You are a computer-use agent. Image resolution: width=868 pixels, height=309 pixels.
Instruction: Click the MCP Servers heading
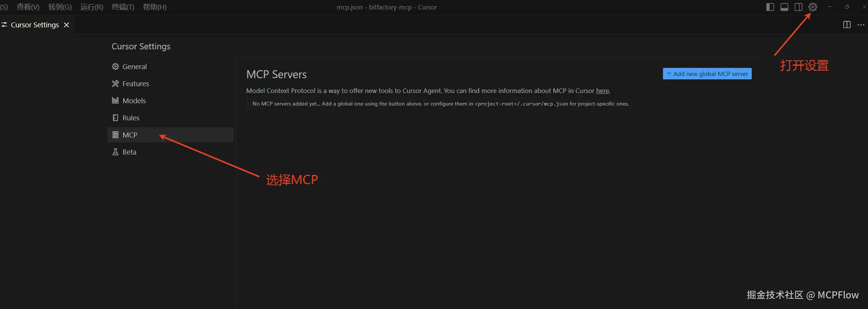pos(276,74)
